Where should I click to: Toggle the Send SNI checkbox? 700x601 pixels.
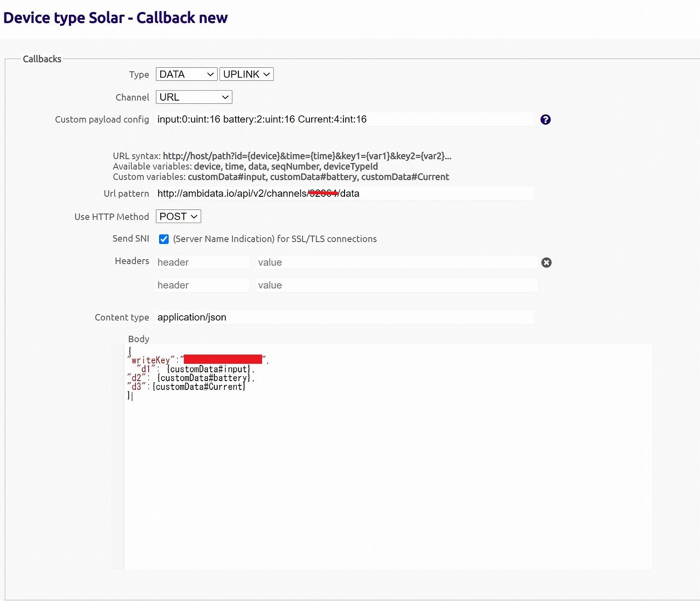(x=164, y=239)
